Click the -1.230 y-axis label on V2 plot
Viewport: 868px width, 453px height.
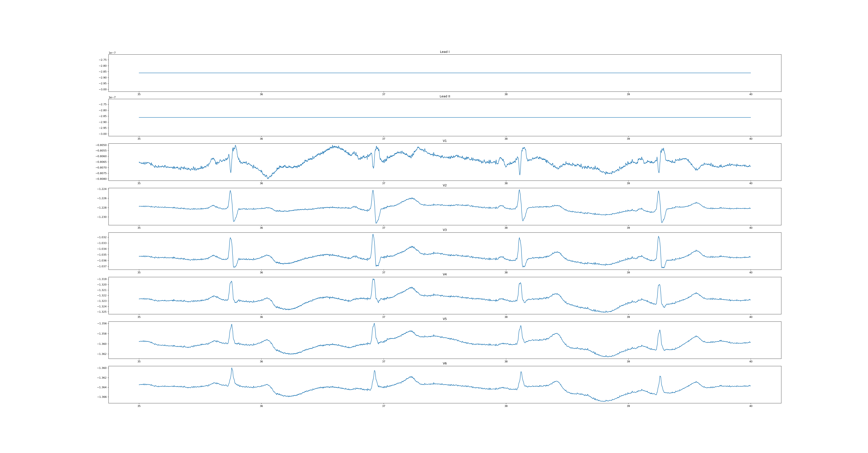[102, 217]
